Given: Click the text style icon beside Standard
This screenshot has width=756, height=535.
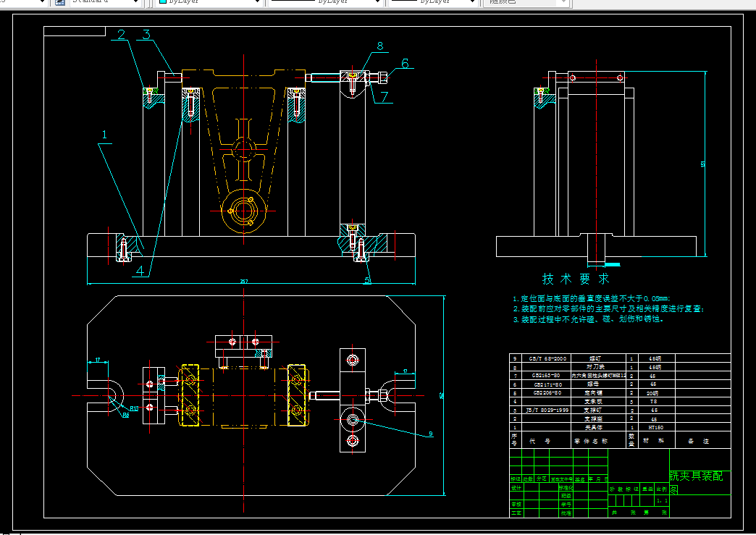Looking at the screenshot, I should click(x=60, y=2).
